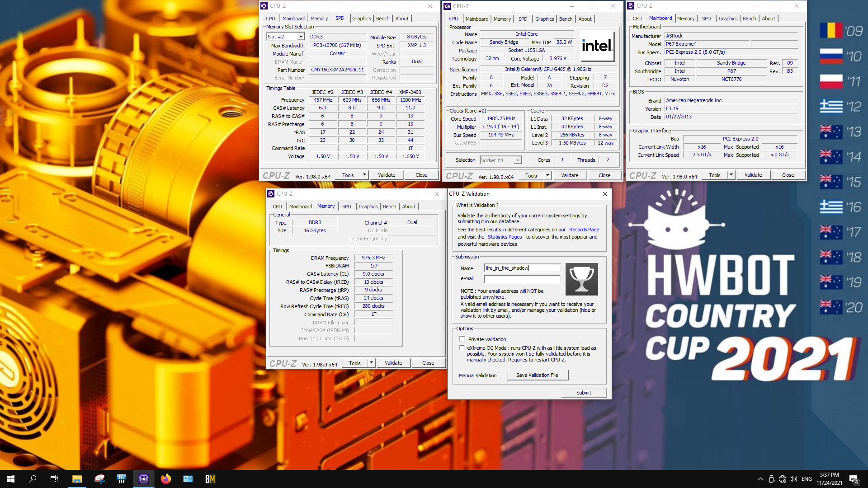
Task: Open Task View from the taskbar
Action: (54, 479)
